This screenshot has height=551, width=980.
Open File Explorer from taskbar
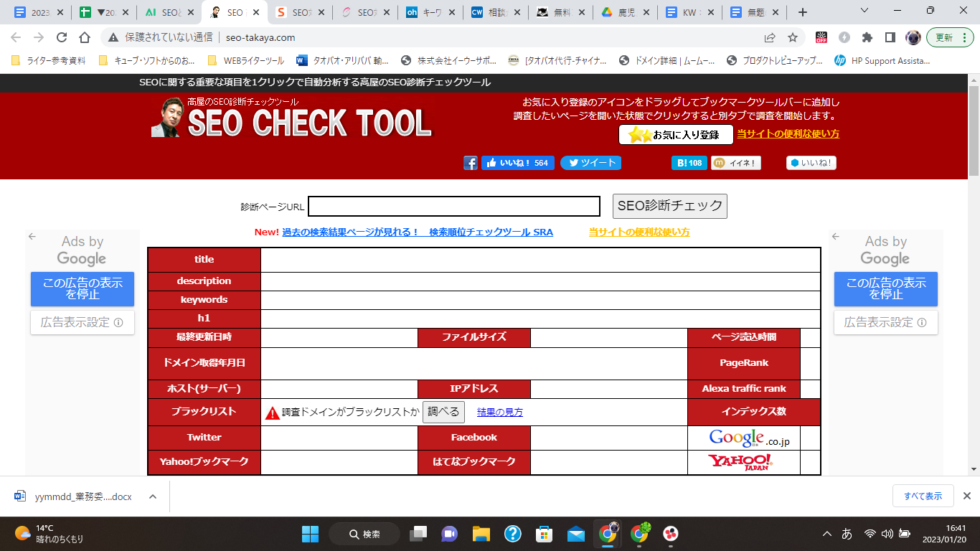[x=481, y=534]
